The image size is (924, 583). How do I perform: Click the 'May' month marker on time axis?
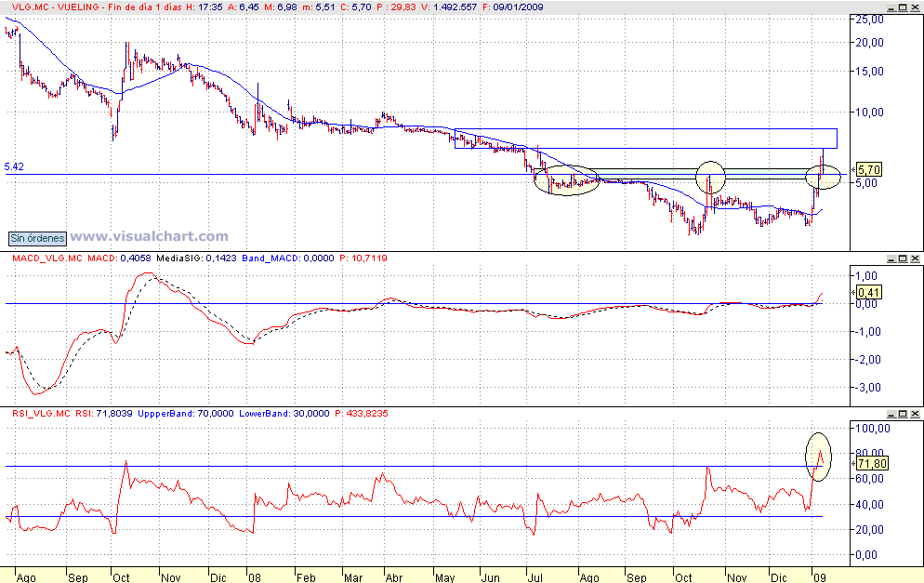coord(445,577)
